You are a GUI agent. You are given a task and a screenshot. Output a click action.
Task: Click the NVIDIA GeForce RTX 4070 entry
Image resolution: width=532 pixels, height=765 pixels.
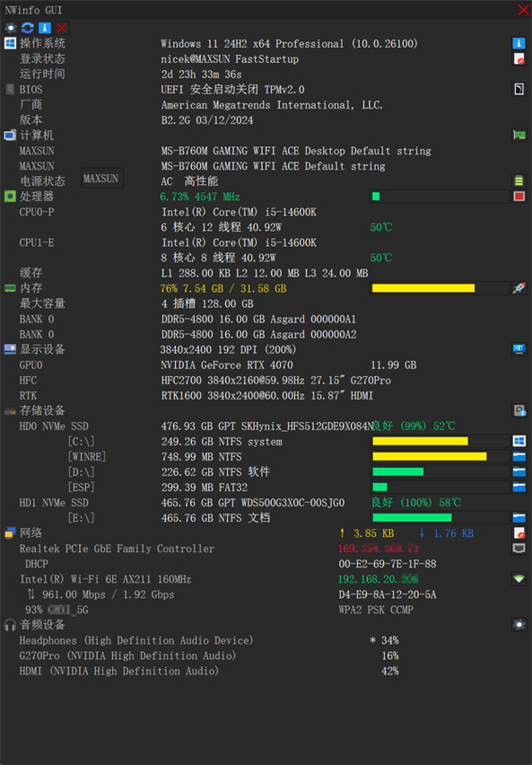[227, 365]
